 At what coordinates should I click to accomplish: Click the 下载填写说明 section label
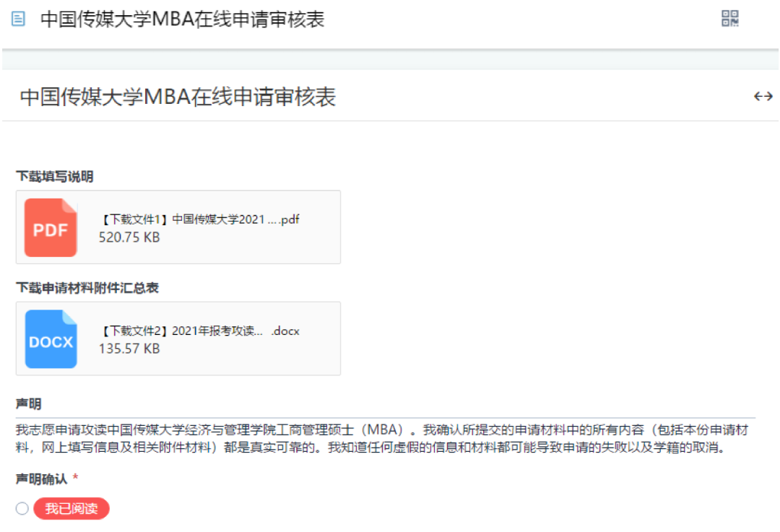[x=55, y=177]
